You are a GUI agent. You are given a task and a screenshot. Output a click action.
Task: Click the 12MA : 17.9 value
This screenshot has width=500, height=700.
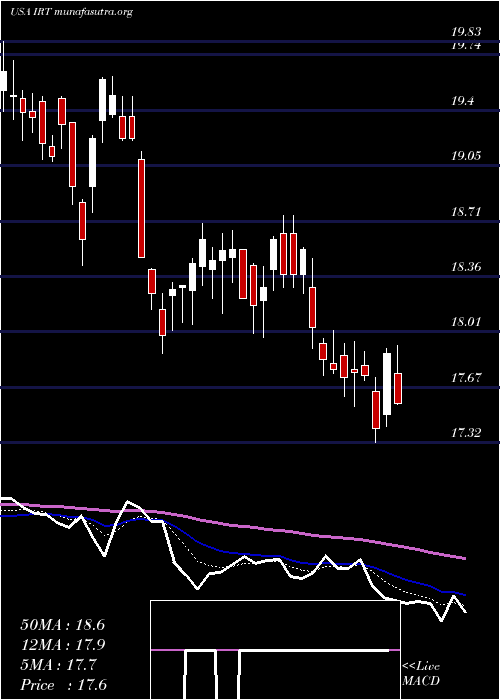pos(62,645)
